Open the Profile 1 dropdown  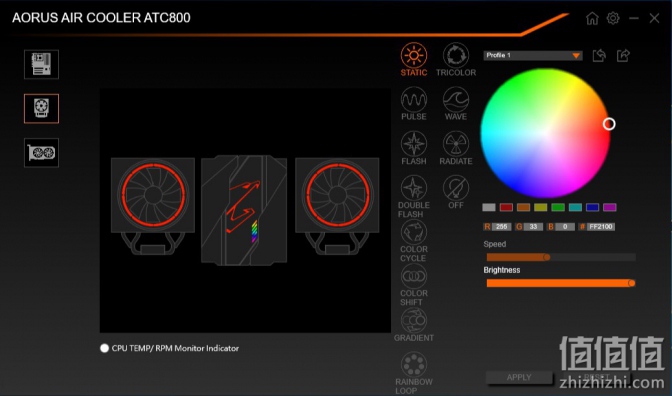(533, 55)
